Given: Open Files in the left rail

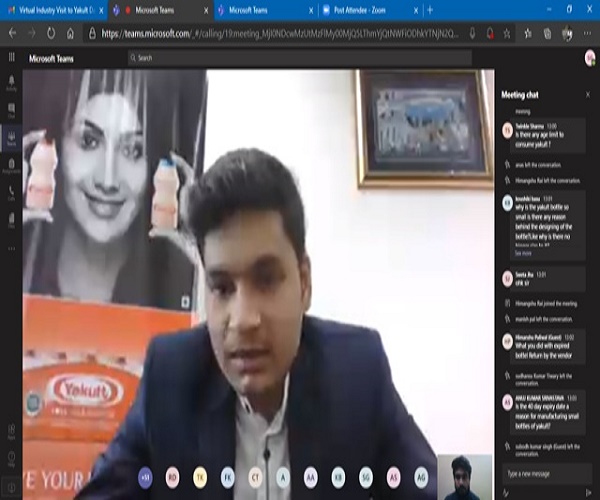Looking at the screenshot, I should [11, 221].
